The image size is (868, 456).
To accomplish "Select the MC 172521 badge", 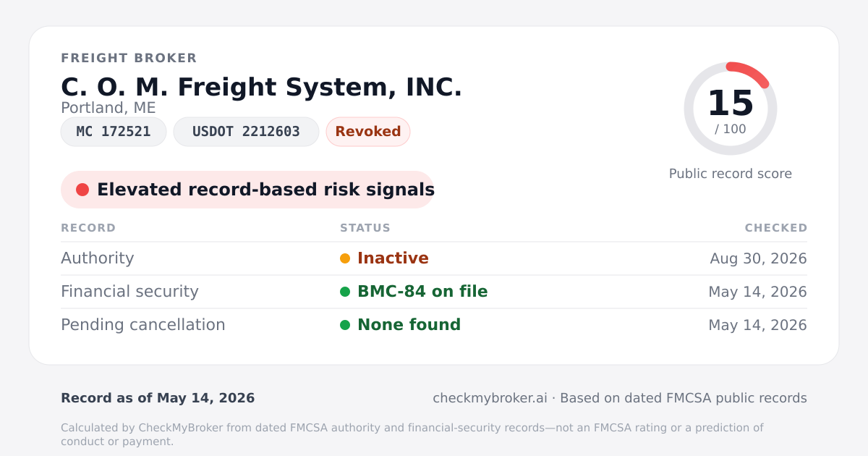I will (114, 132).
